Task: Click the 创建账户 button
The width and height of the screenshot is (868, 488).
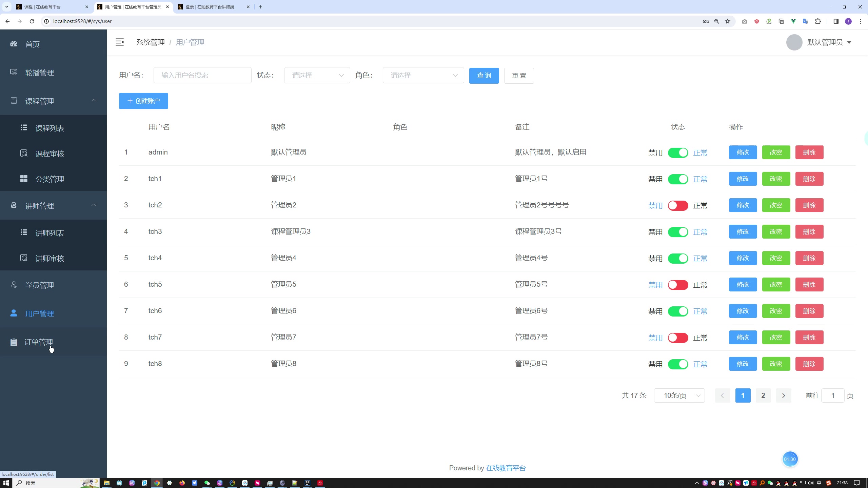Action: pos(143,101)
